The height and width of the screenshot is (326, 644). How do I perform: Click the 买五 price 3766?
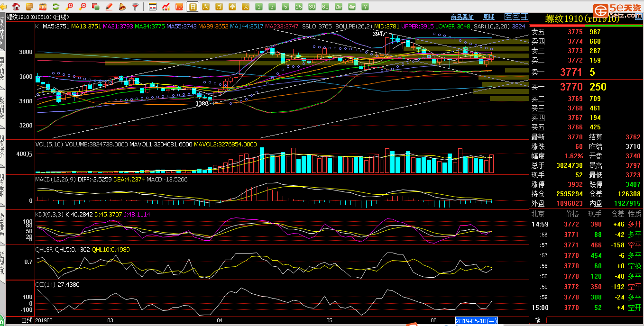point(575,127)
